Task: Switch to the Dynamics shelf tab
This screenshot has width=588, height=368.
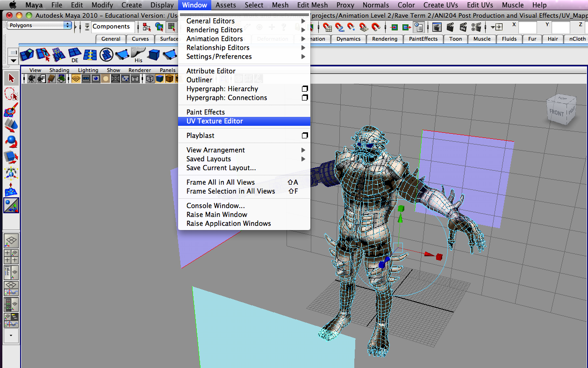Action: click(348, 39)
